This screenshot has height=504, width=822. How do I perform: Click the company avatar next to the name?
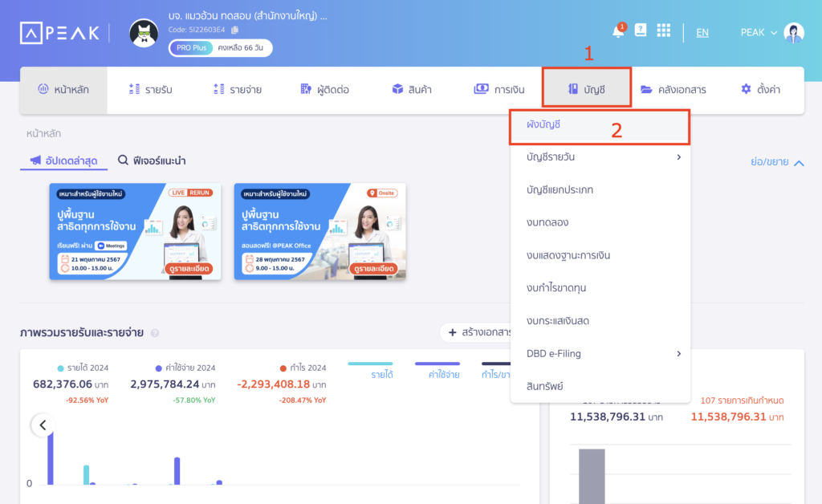coord(144,34)
